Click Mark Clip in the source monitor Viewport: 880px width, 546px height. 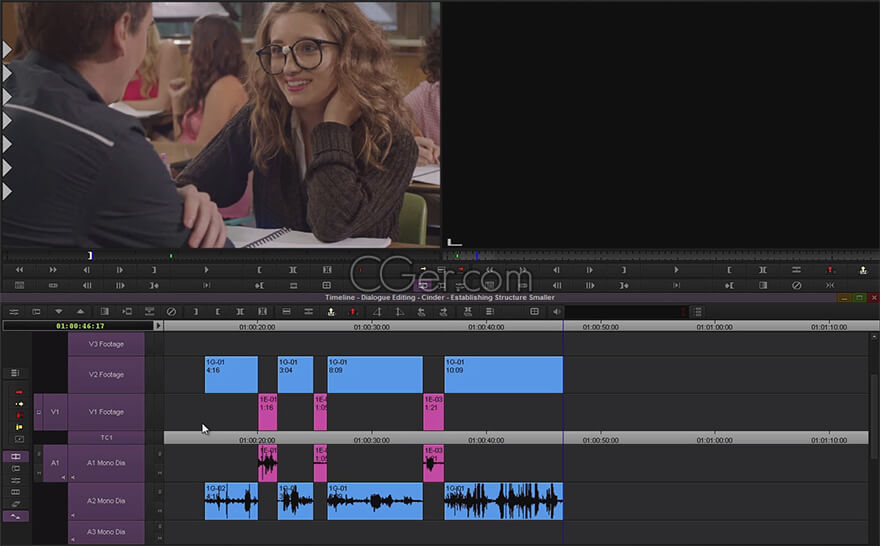(293, 270)
